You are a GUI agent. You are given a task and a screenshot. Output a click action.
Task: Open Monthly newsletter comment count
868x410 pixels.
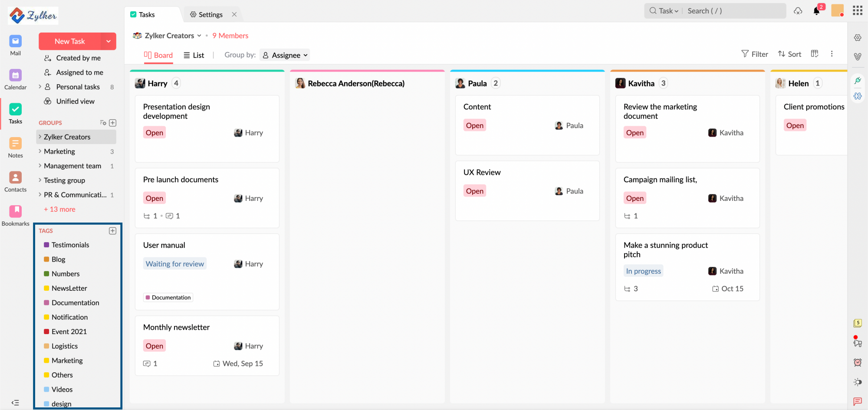click(150, 364)
